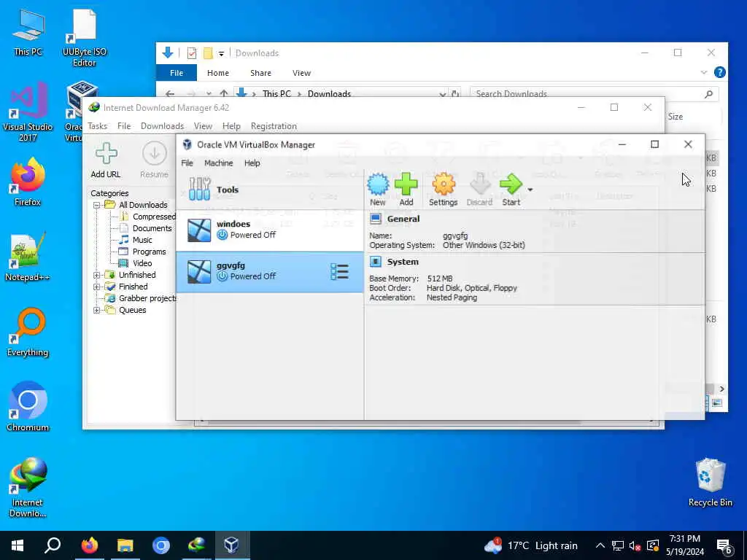Image resolution: width=747 pixels, height=560 pixels.
Task: Select Video category in IDM
Action: click(142, 263)
